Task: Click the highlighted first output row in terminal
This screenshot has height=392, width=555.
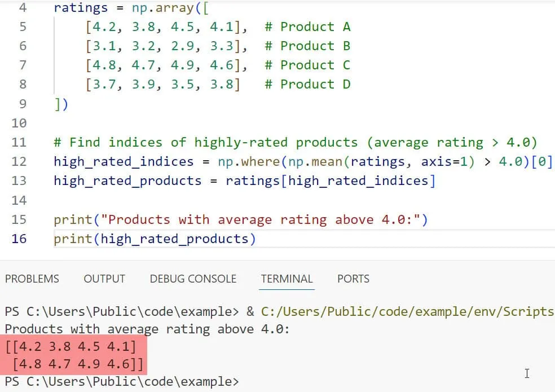Action: tap(71, 346)
